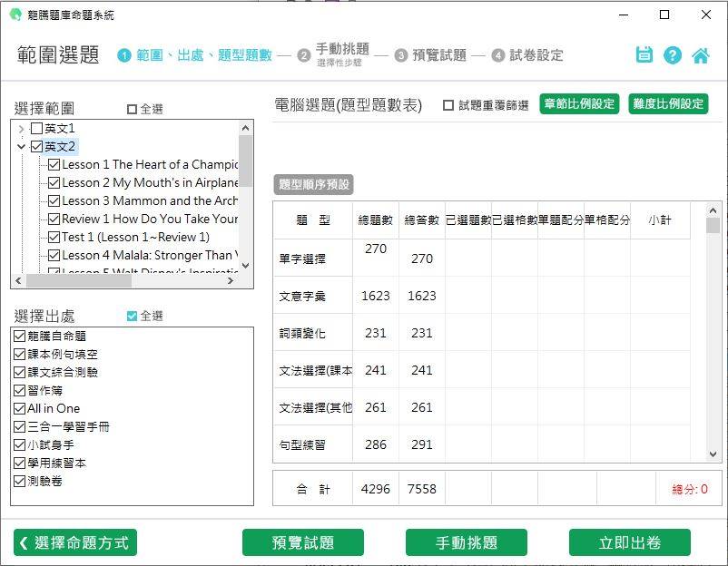Viewport: 728px width, 566px height.
Task: Uncheck Test 1 (Lesson 1~Review 1)
Action: click(x=54, y=237)
